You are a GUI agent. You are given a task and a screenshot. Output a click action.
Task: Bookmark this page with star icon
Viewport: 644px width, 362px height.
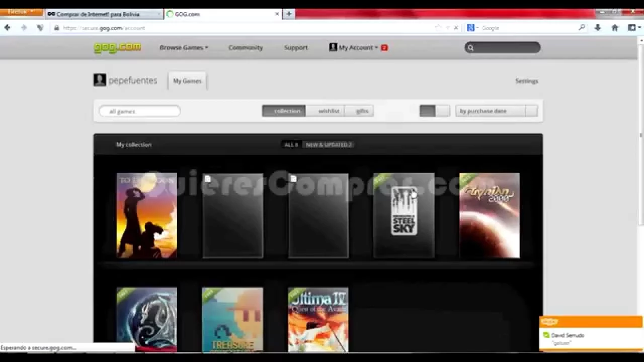[x=438, y=28]
